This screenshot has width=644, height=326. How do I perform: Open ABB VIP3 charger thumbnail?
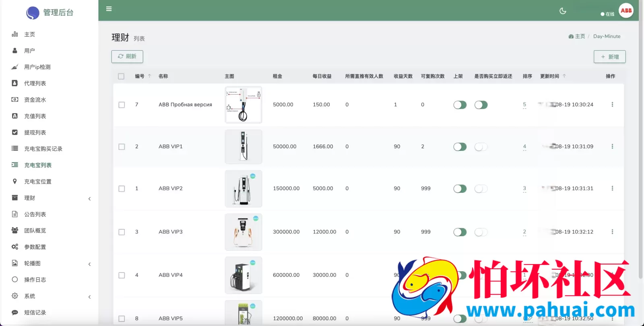point(244,232)
